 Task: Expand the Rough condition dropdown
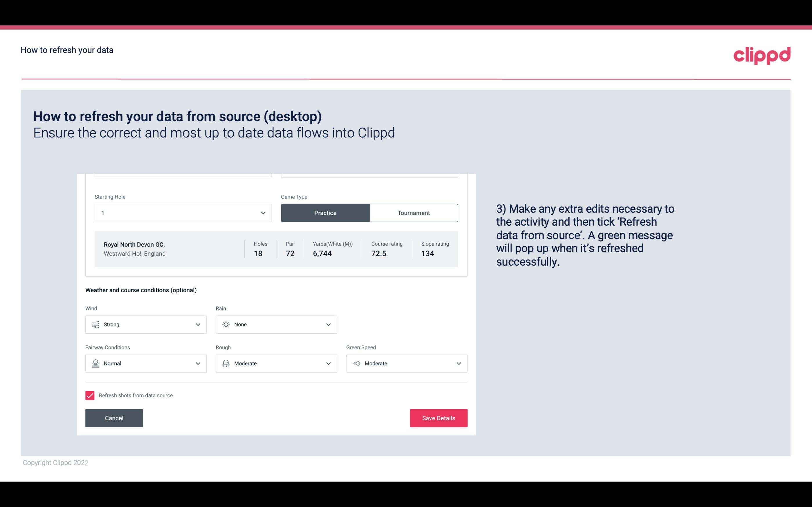tap(328, 363)
